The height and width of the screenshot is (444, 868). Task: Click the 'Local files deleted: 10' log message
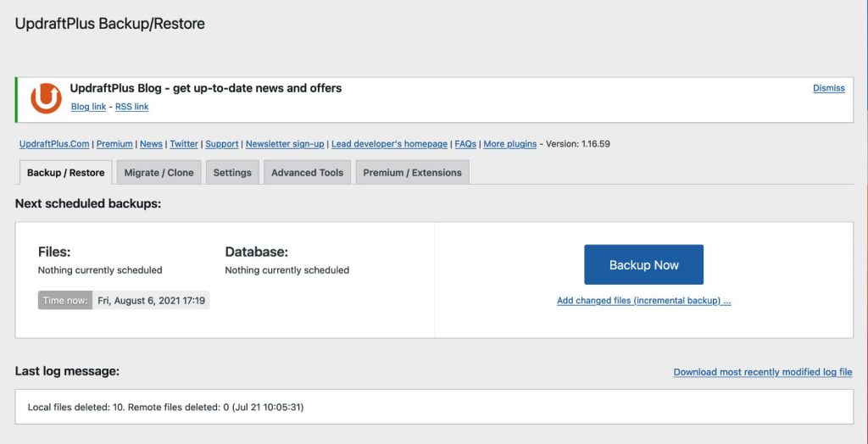click(x=165, y=408)
